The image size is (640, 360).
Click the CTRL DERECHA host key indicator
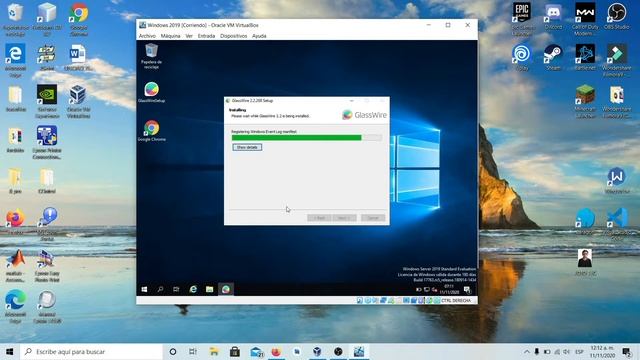coord(456,301)
